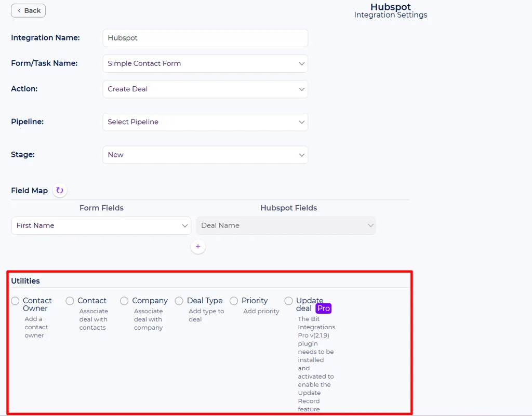
Task: Edit the Integration Name input
Action: [x=205, y=38]
